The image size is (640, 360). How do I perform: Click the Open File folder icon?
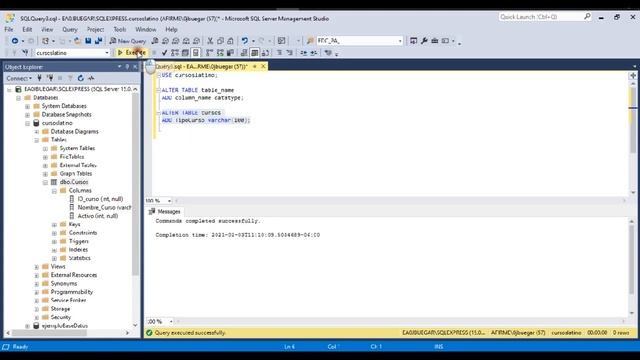[77, 41]
